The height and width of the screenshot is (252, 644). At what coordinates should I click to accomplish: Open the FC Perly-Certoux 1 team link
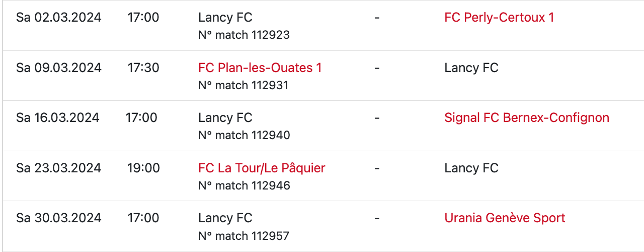pos(499,18)
